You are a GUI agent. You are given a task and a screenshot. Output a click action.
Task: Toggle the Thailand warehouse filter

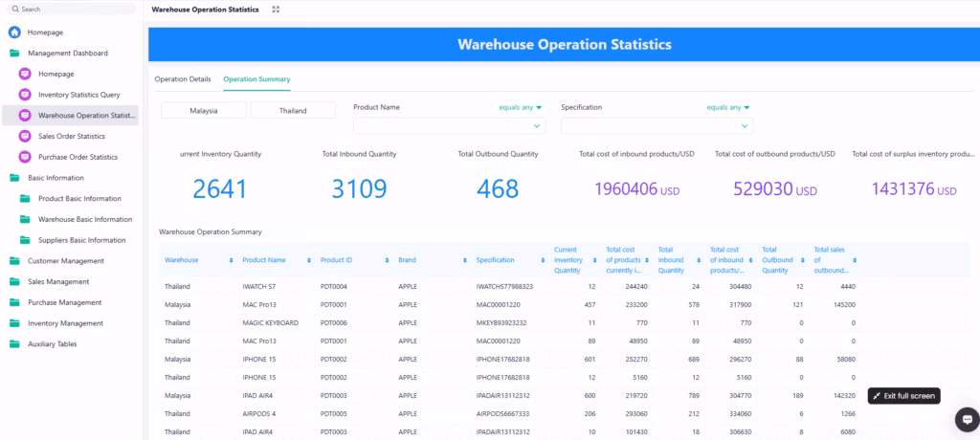click(x=293, y=111)
